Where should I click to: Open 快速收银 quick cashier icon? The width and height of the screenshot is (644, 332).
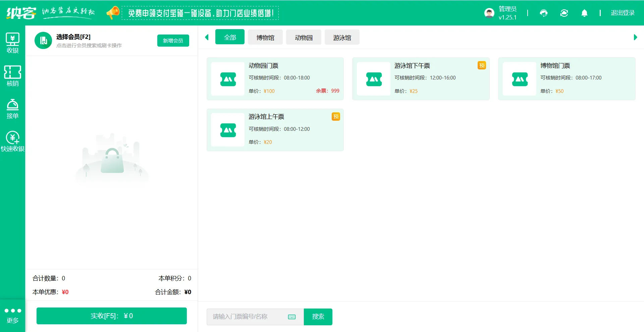[12, 142]
